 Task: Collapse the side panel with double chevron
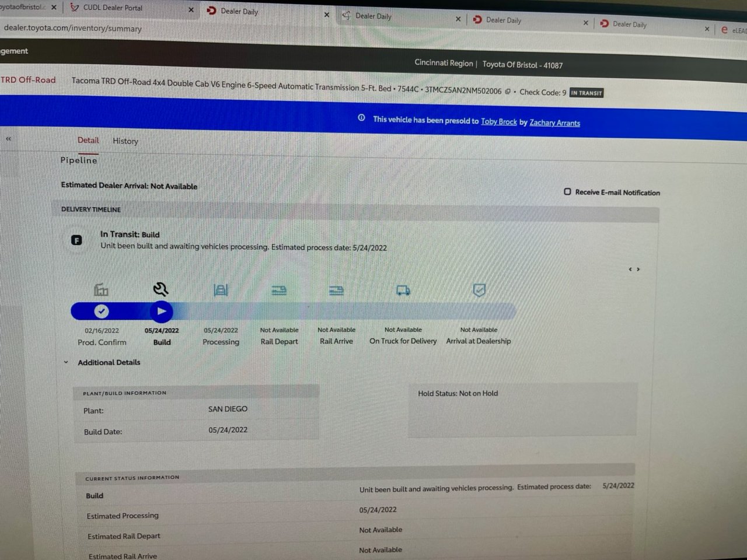point(8,139)
